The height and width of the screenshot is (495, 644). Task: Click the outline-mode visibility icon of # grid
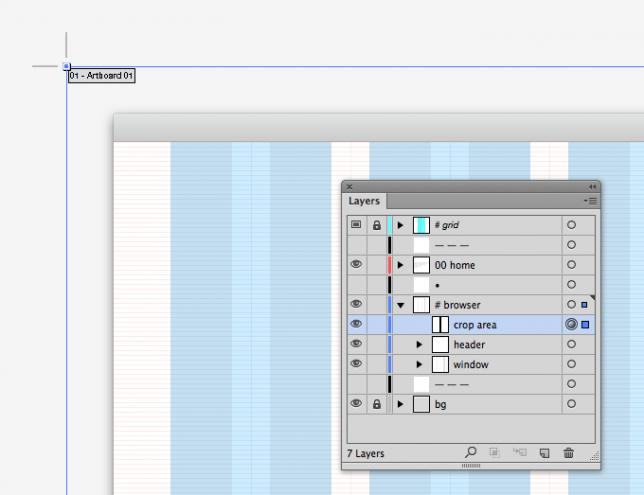(x=356, y=225)
